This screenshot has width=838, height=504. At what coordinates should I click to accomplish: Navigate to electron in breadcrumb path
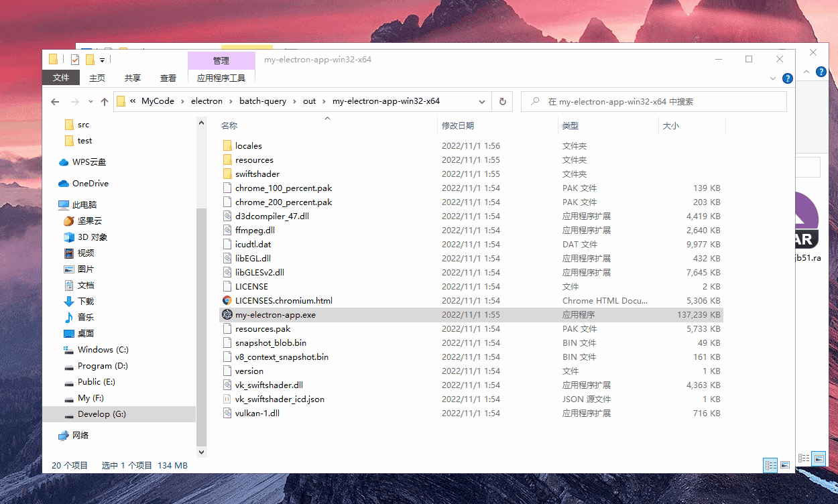tap(206, 101)
